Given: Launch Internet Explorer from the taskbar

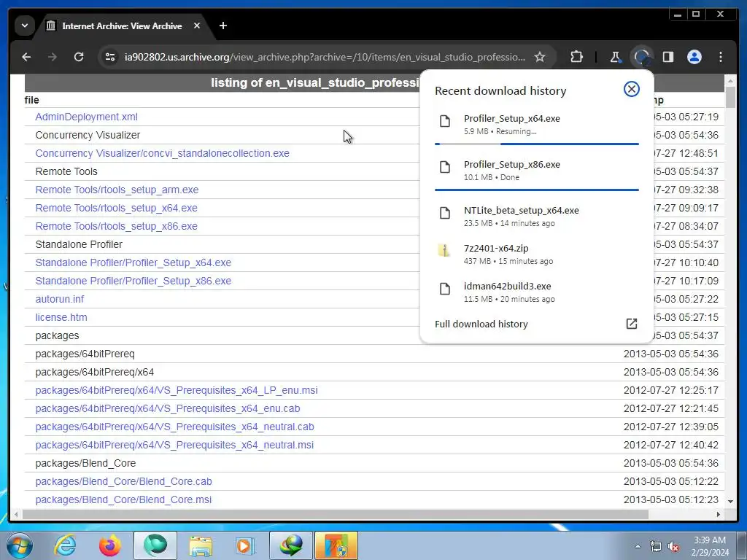Looking at the screenshot, I should (x=65, y=545).
